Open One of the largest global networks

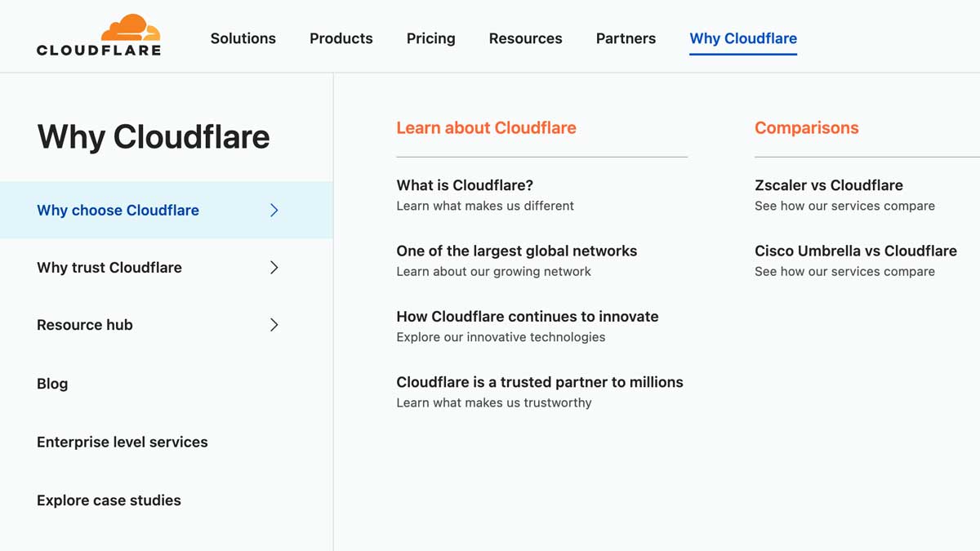517,251
